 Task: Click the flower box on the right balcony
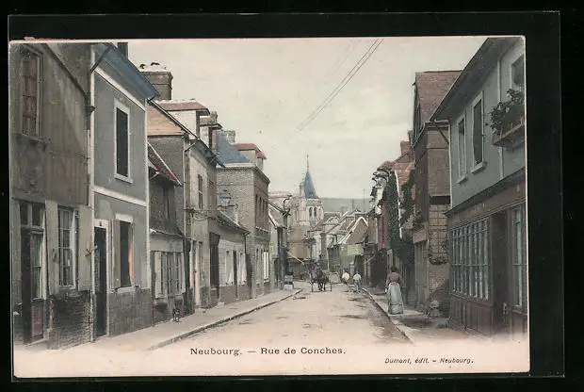click(x=507, y=116)
